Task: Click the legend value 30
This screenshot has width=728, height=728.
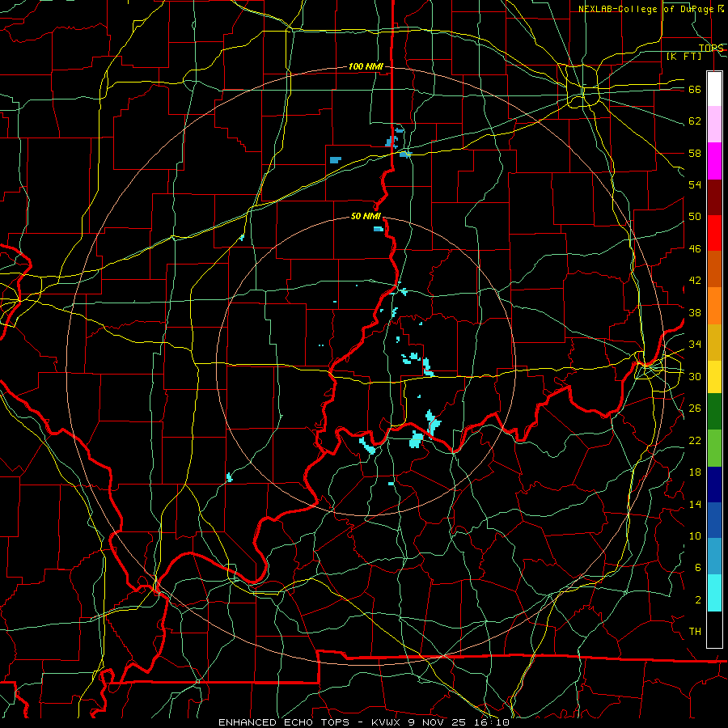Action: point(695,376)
